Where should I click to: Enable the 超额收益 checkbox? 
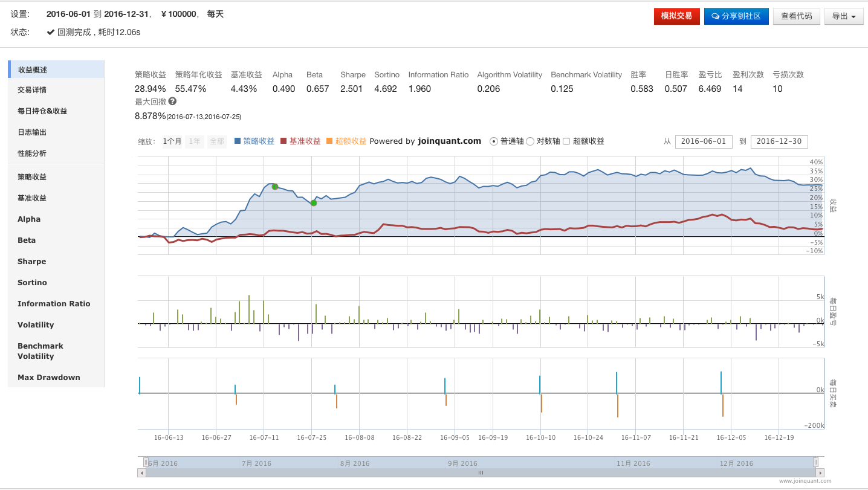(x=566, y=141)
